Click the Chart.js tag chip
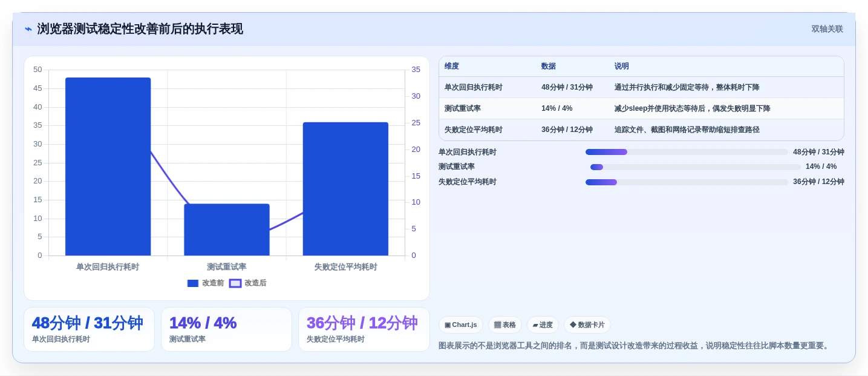 (x=461, y=325)
